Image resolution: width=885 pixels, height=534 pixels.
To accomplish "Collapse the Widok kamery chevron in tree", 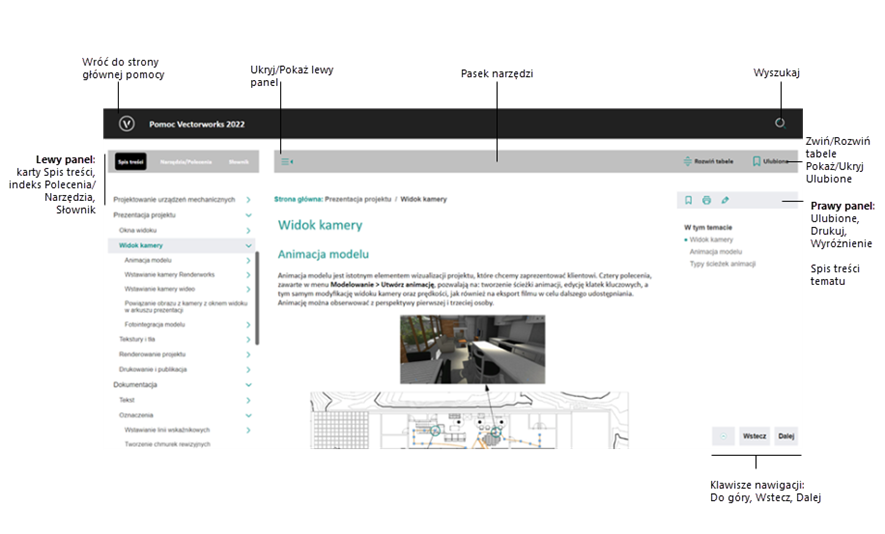I will tap(248, 246).
